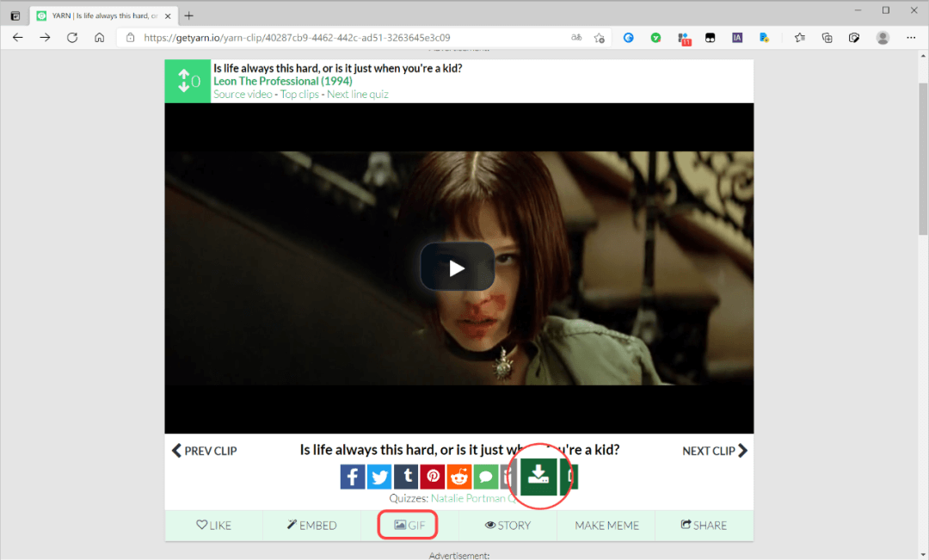The image size is (929, 560).
Task: Open browser Collections
Action: pyautogui.click(x=827, y=37)
